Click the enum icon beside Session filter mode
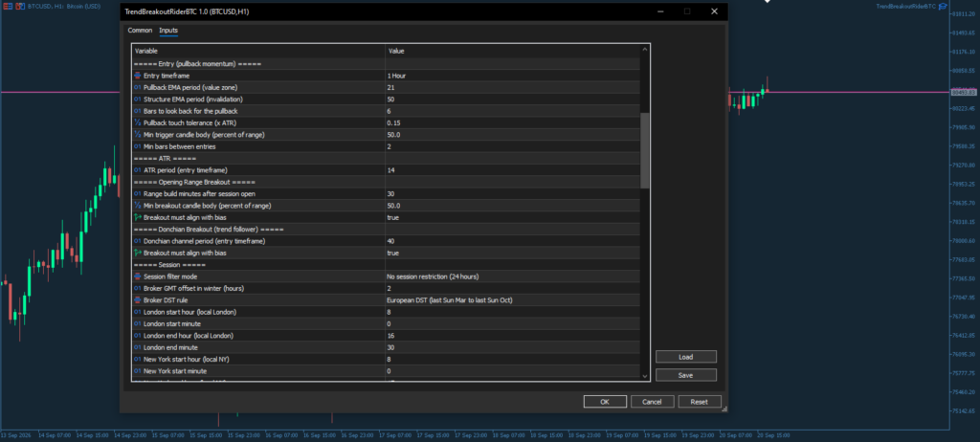The height and width of the screenshot is (442, 980). 138,276
